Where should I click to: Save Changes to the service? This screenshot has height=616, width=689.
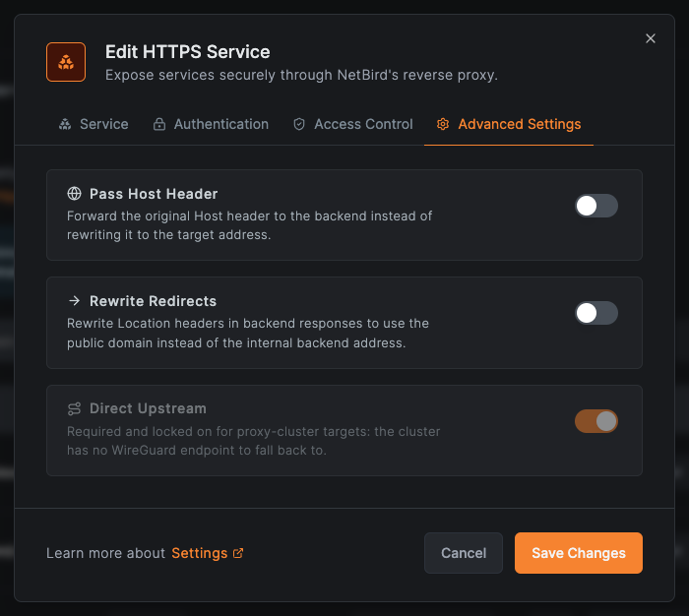coord(579,553)
